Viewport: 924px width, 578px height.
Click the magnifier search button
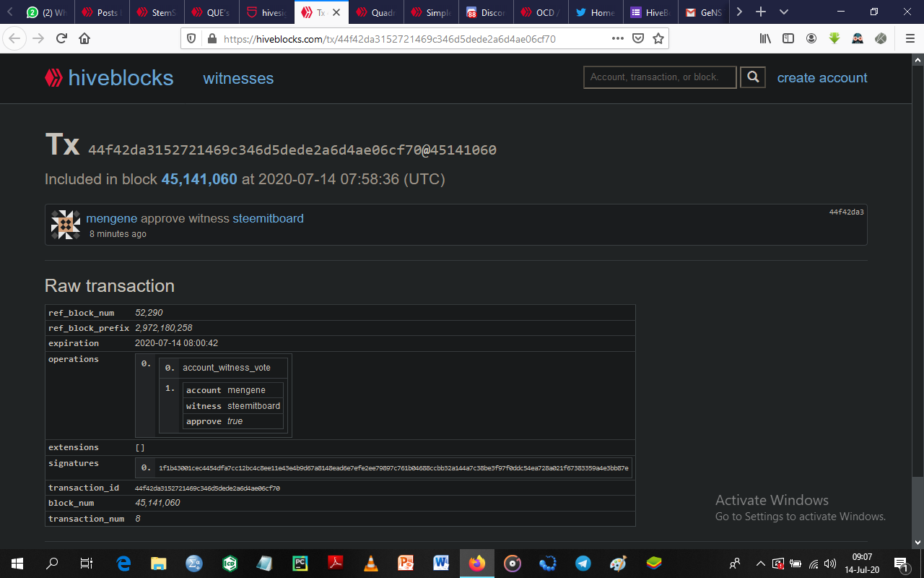point(753,77)
